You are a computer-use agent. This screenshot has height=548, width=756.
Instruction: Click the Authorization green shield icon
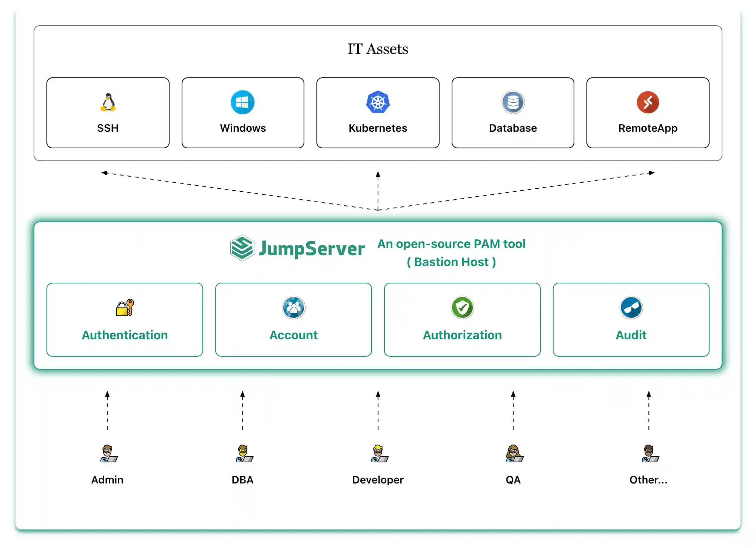click(462, 308)
